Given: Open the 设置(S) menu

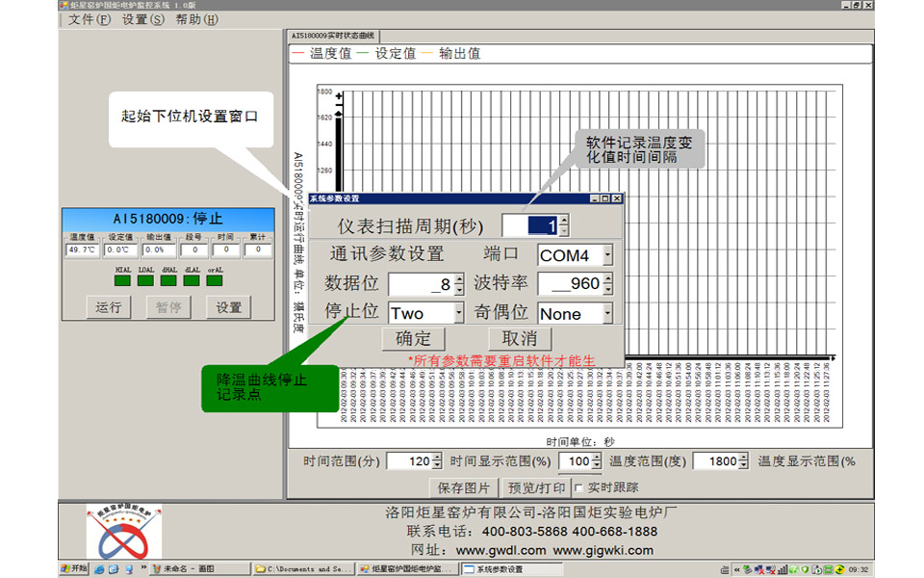Looking at the screenshot, I should tap(142, 19).
